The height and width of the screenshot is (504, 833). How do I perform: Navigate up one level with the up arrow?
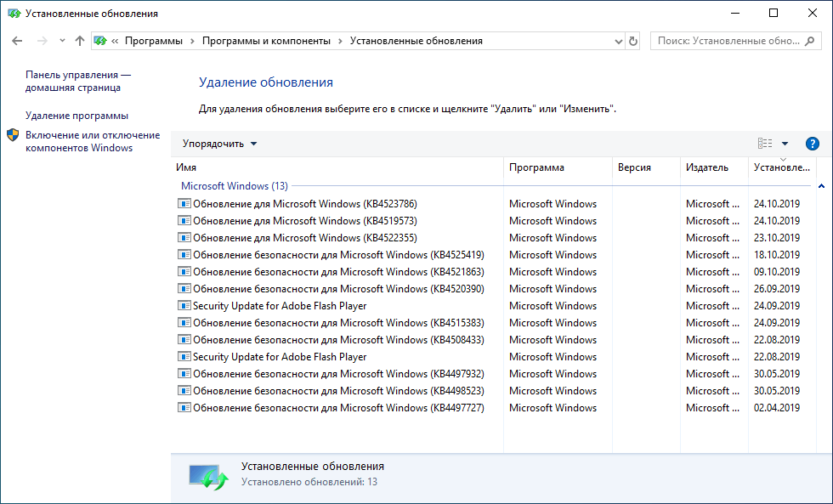click(x=79, y=40)
